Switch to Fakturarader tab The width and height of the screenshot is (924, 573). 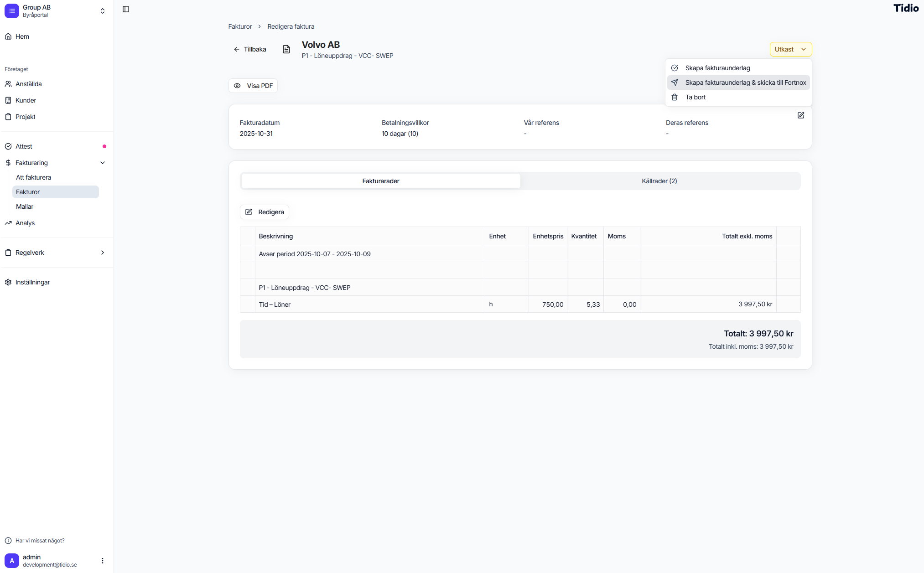381,181
